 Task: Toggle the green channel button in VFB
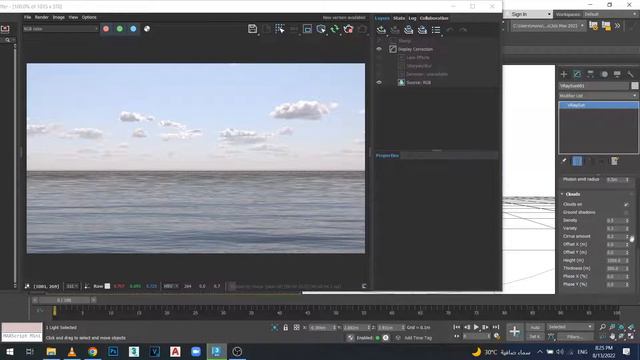pyautogui.click(x=120, y=29)
